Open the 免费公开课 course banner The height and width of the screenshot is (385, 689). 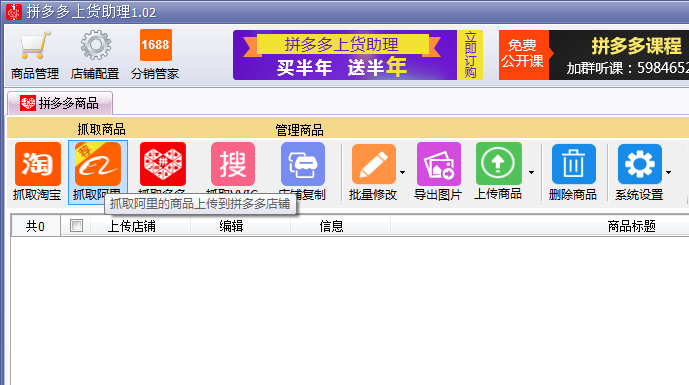click(x=523, y=55)
